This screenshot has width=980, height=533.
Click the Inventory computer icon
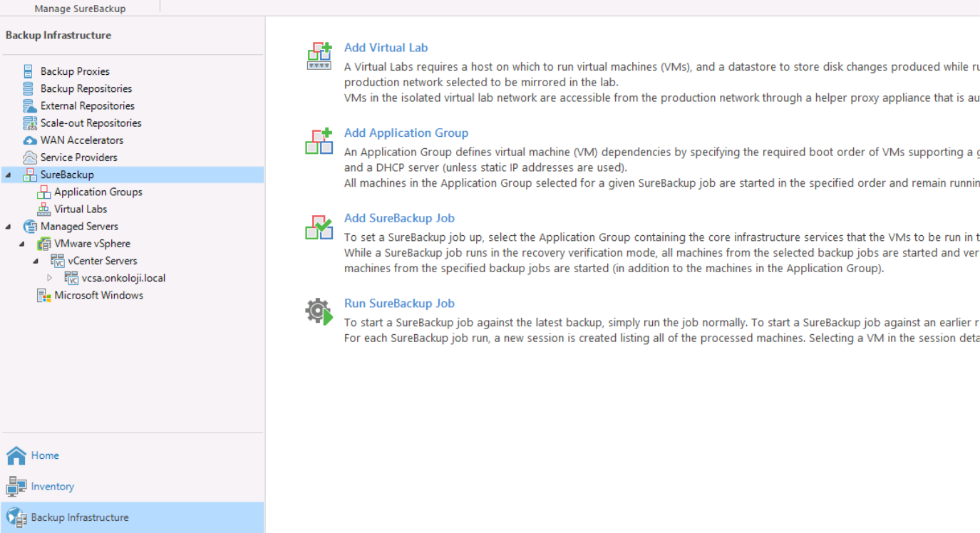tap(16, 487)
